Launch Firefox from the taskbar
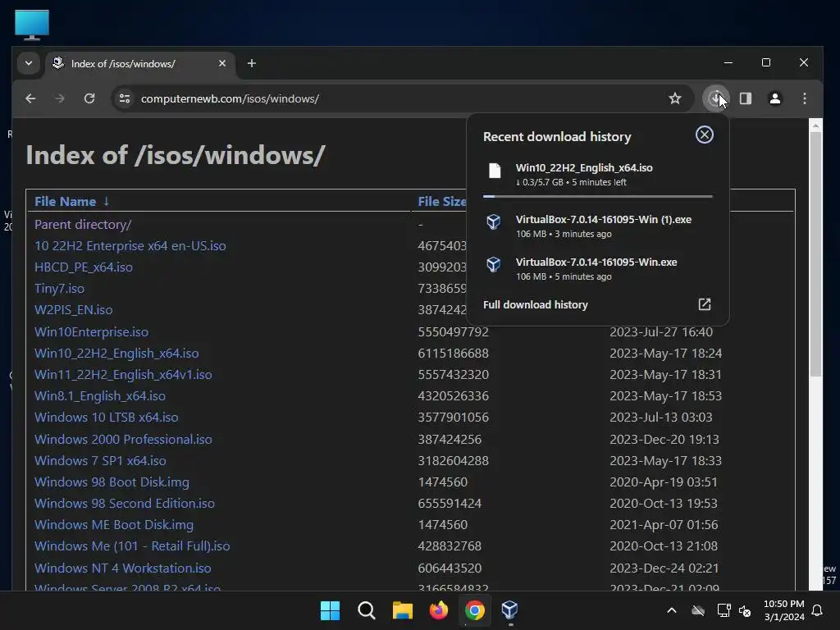This screenshot has height=630, width=840. tap(439, 610)
